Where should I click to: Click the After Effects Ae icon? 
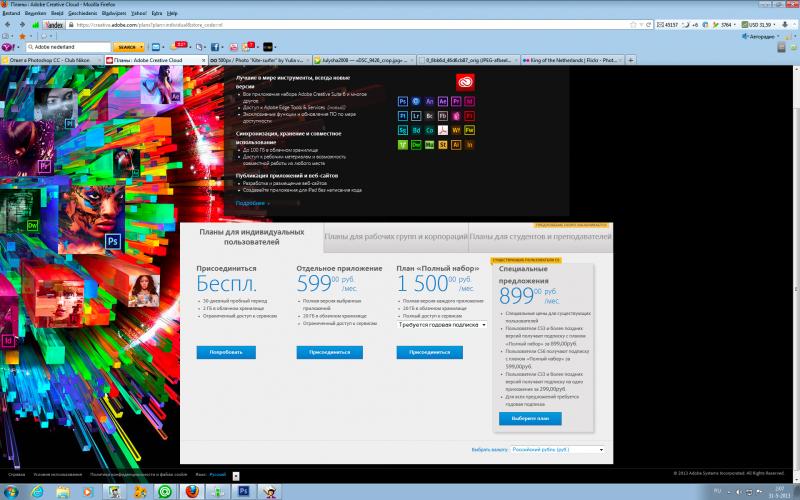[443, 101]
